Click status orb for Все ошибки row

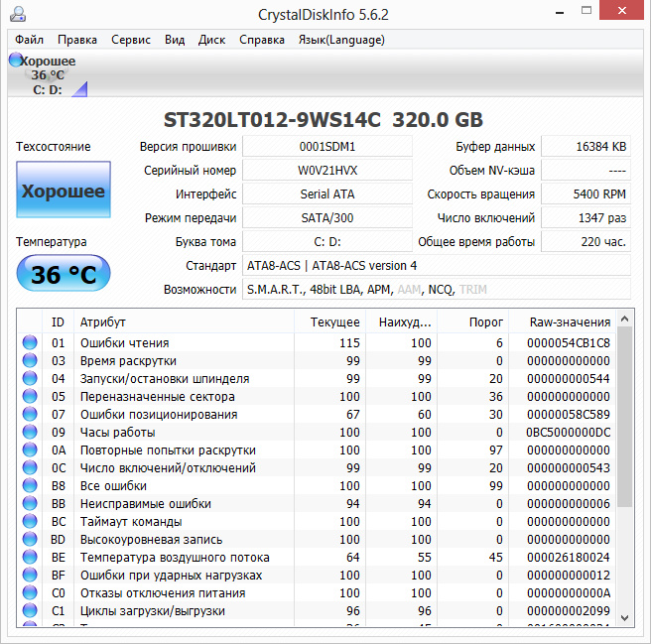click(x=30, y=485)
